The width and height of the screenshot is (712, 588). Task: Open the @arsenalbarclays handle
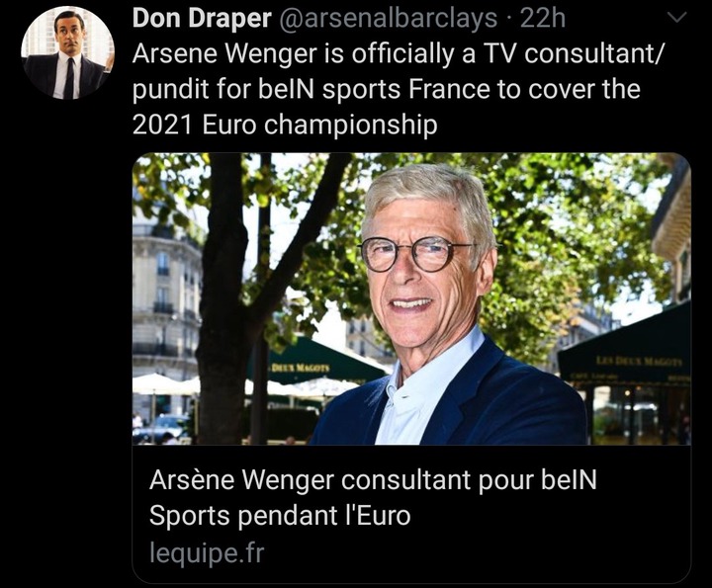point(387,19)
